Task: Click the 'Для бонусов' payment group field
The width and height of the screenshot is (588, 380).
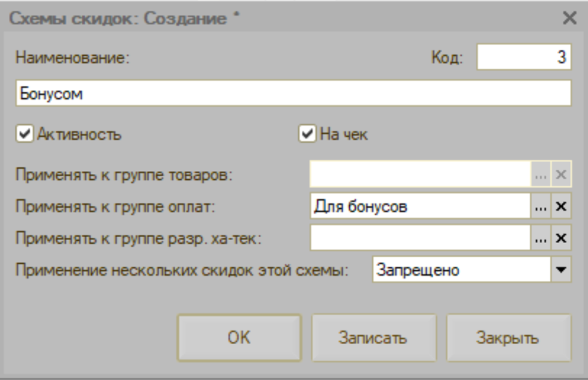Action: click(x=420, y=207)
